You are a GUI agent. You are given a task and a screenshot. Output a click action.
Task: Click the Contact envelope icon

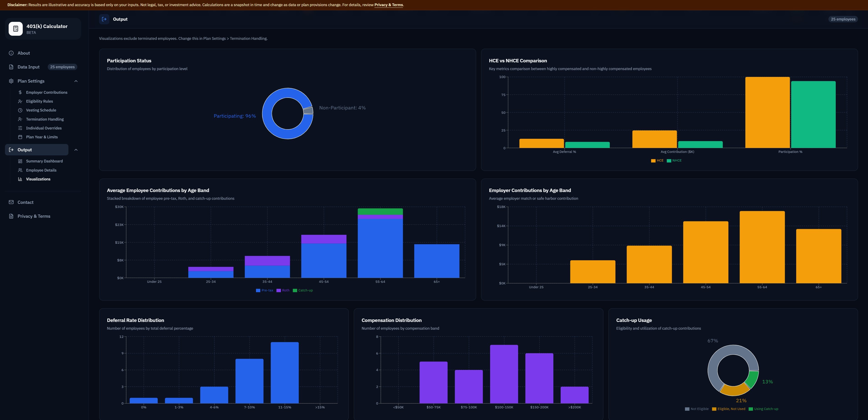point(11,202)
